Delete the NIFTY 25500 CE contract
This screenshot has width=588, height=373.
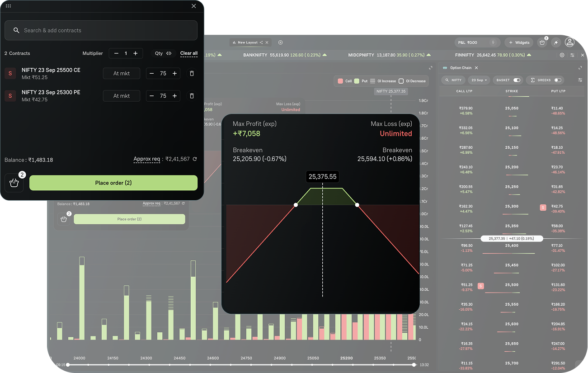click(x=192, y=73)
